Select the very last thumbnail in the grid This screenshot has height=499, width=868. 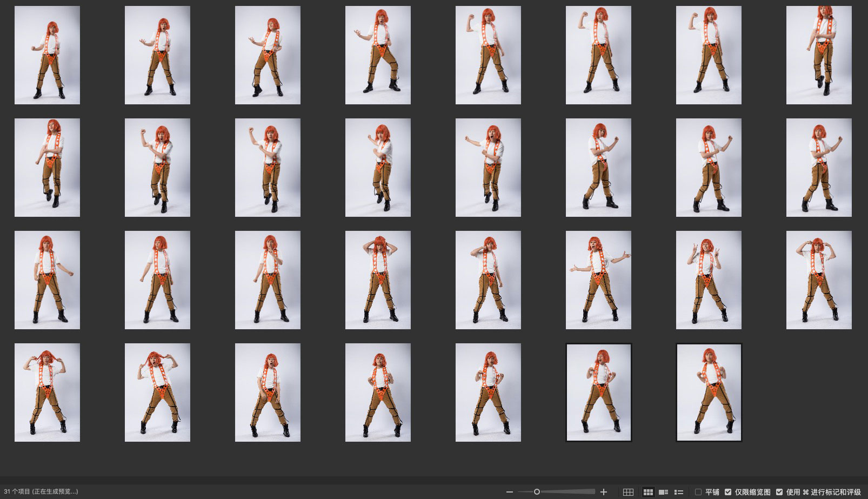coord(709,392)
